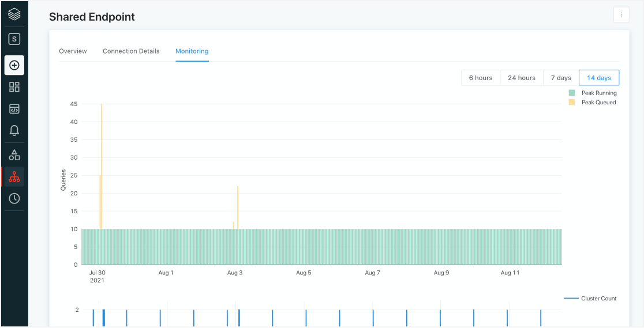
Task: Open the Data shapes icon
Action: 14,154
